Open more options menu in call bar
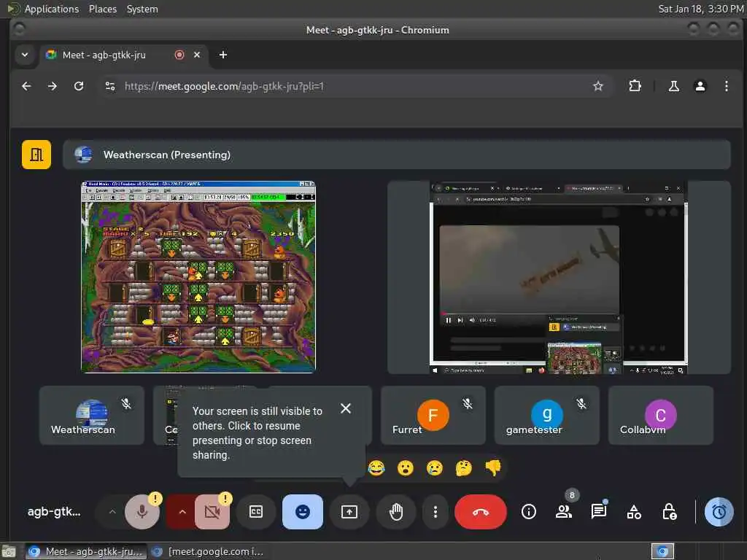747x560 pixels. (x=435, y=512)
